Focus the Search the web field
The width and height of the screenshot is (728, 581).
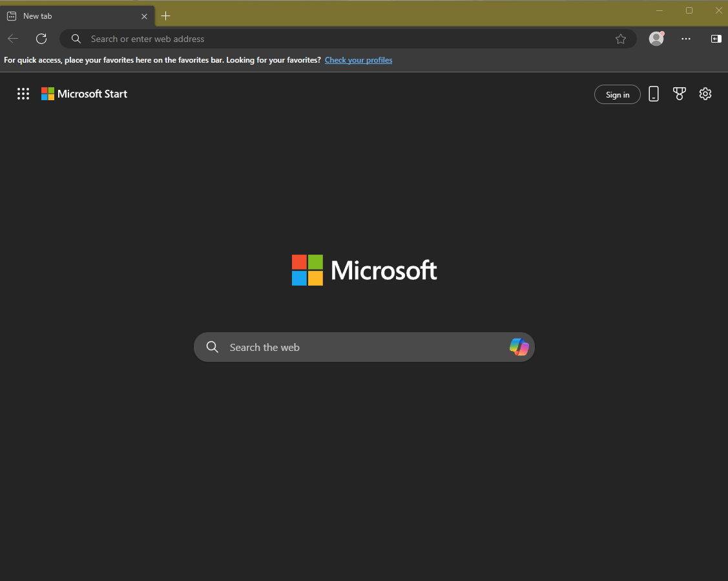coord(364,347)
